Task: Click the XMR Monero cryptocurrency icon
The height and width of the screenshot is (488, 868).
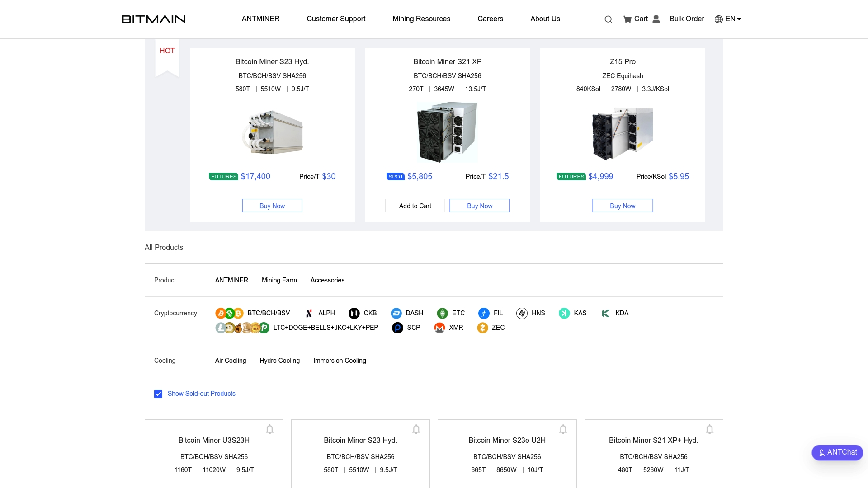Action: tap(439, 328)
